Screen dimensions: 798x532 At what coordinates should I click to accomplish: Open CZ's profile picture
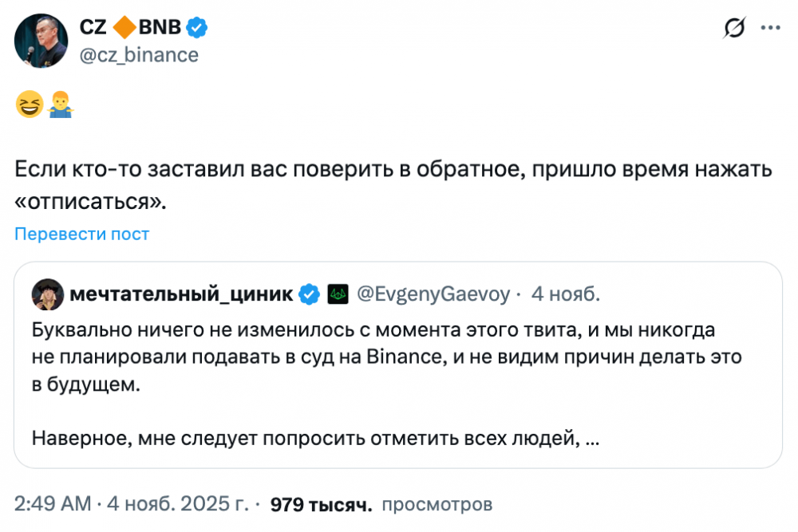(x=41, y=40)
